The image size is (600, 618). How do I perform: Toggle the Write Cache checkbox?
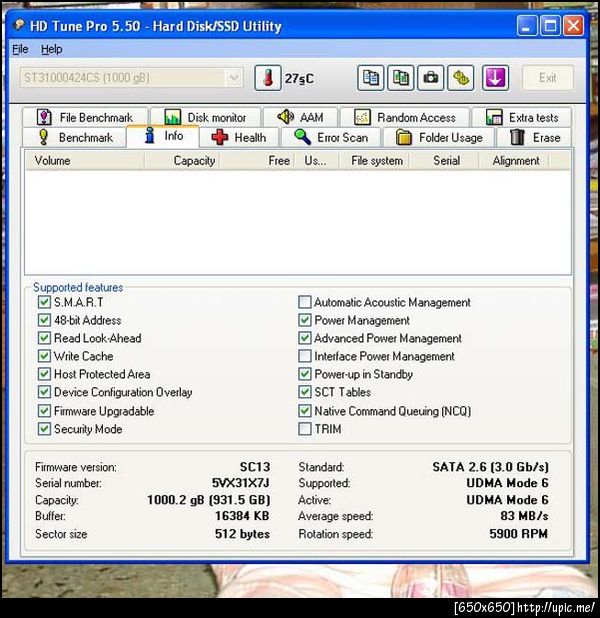(44, 356)
